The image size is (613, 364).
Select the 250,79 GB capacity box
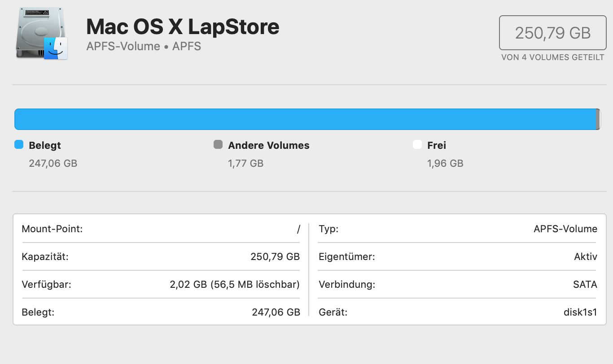[553, 33]
